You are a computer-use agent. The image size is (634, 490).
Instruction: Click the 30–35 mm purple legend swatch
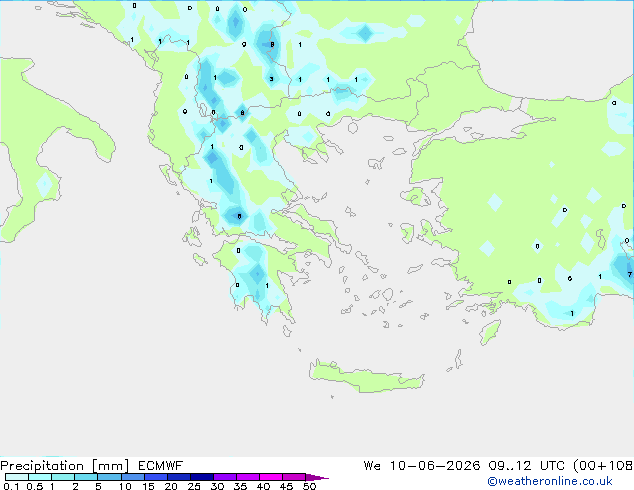pyautogui.click(x=224, y=477)
